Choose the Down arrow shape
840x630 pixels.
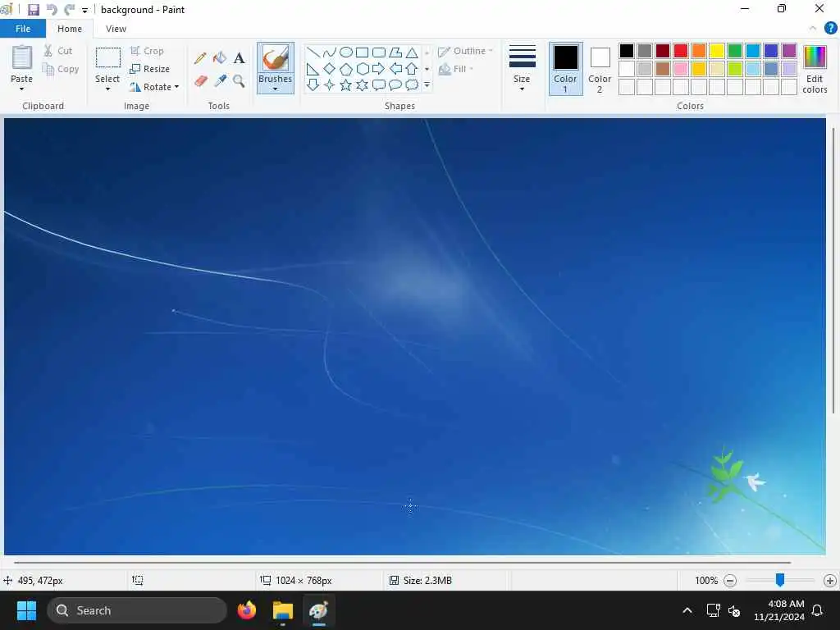[x=313, y=84]
